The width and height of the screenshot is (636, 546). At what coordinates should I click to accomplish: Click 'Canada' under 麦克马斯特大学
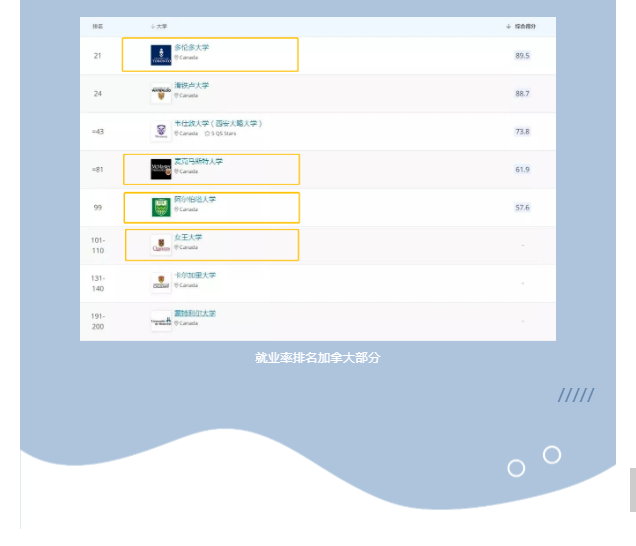pos(189,172)
